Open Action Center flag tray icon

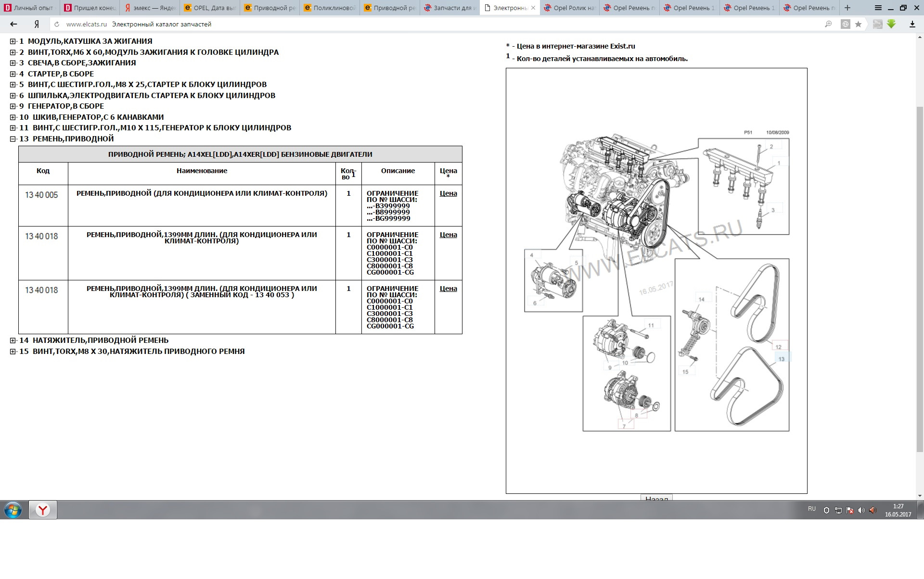coord(850,510)
